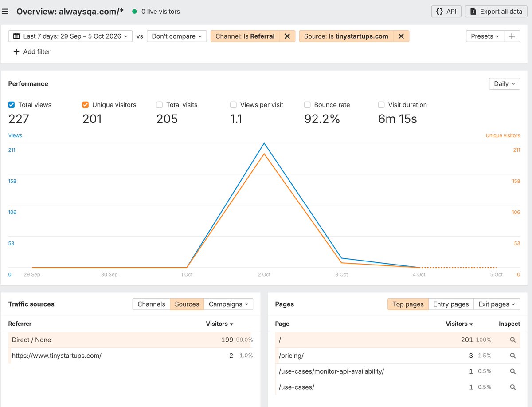Click the download icon in Export button
This screenshot has width=532, height=407.
pos(473,12)
